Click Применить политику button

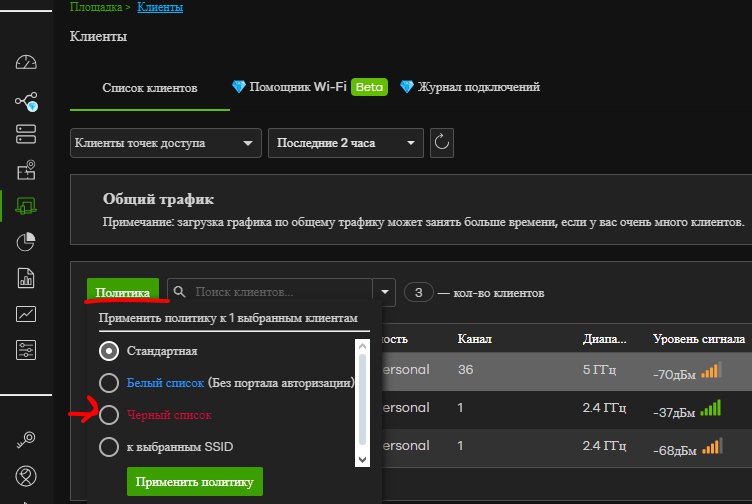click(x=195, y=481)
